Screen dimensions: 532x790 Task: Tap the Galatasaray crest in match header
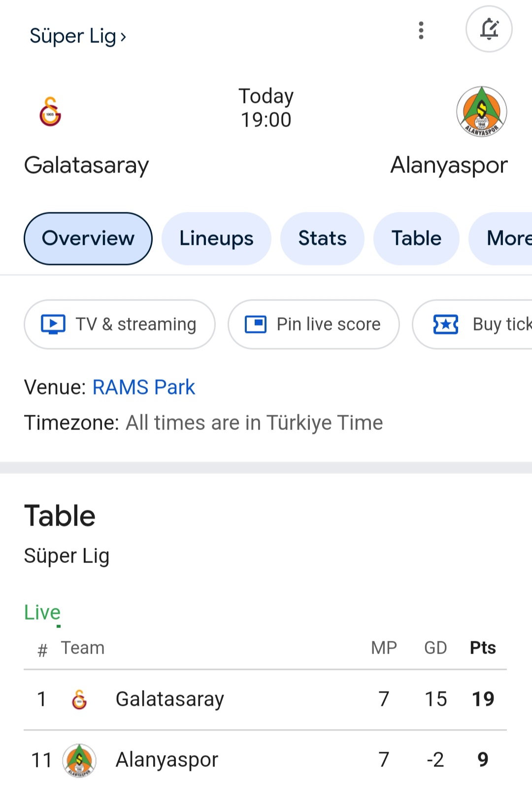(50, 112)
